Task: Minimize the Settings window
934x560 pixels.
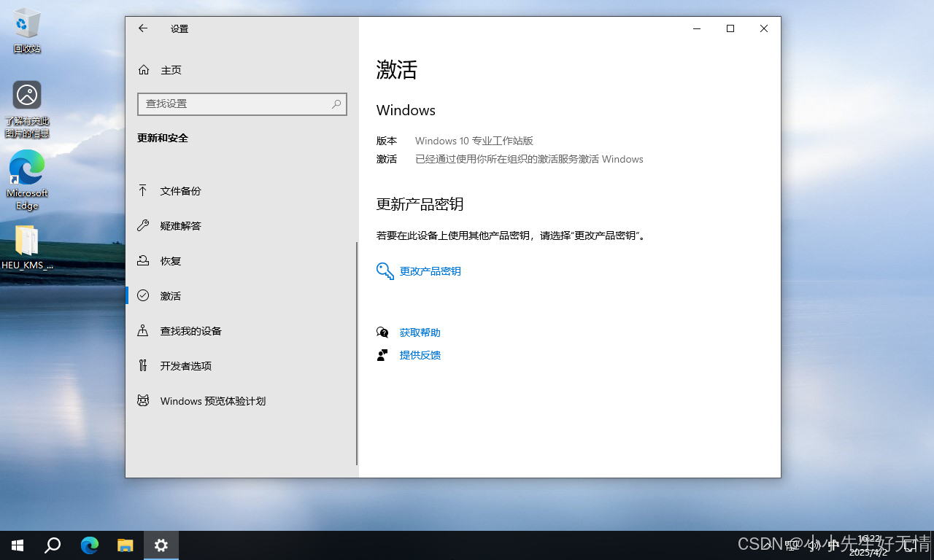Action: [x=697, y=28]
